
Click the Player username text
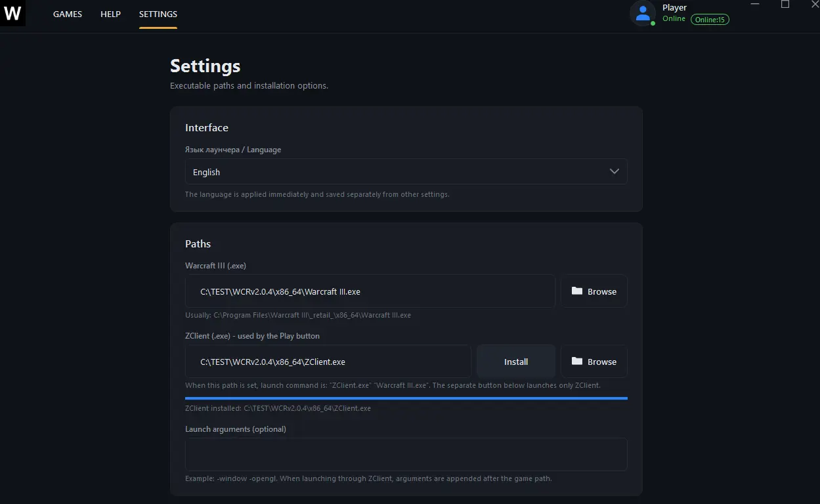point(674,8)
